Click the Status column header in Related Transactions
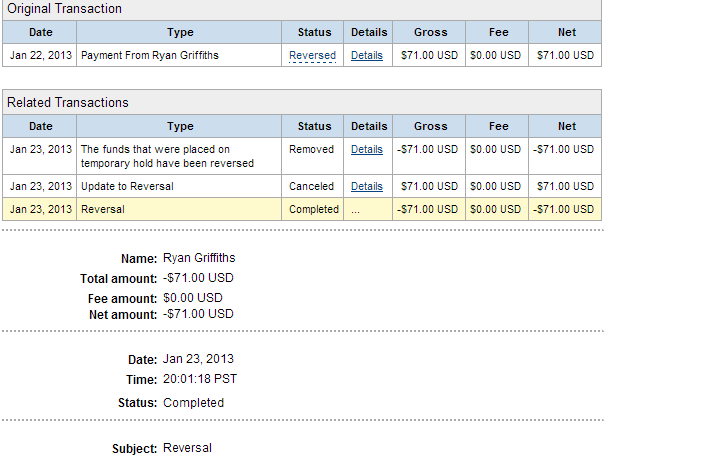 (x=313, y=126)
